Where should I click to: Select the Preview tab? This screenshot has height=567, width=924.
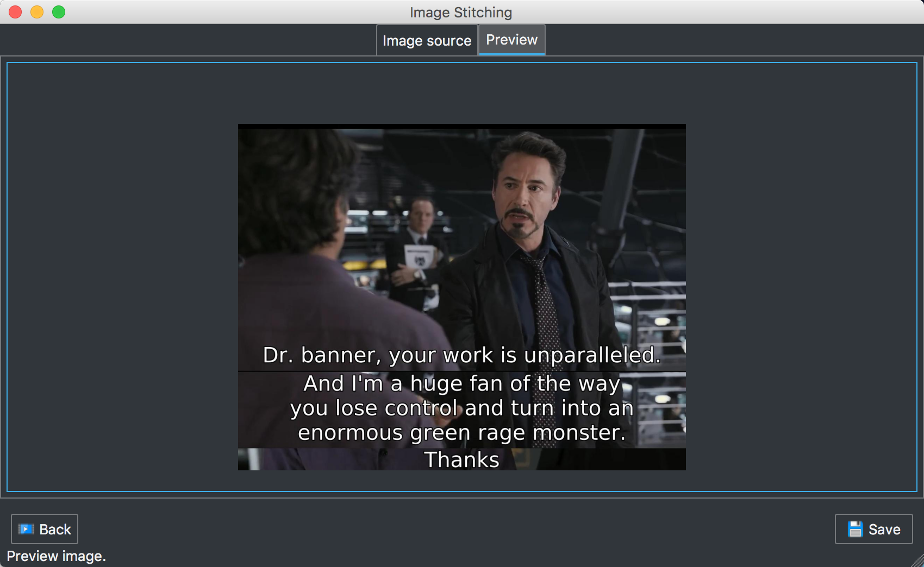point(511,40)
